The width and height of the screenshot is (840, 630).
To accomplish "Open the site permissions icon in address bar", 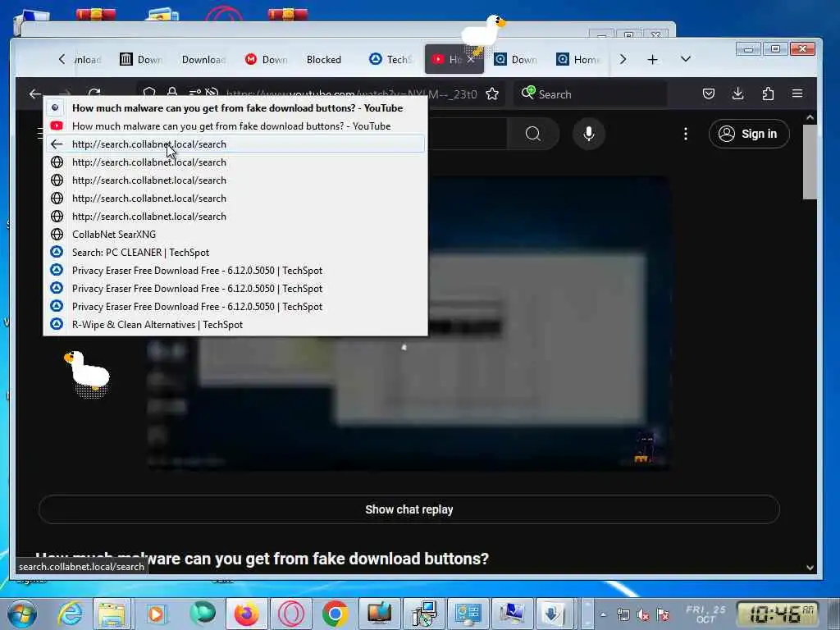I will 194,93.
